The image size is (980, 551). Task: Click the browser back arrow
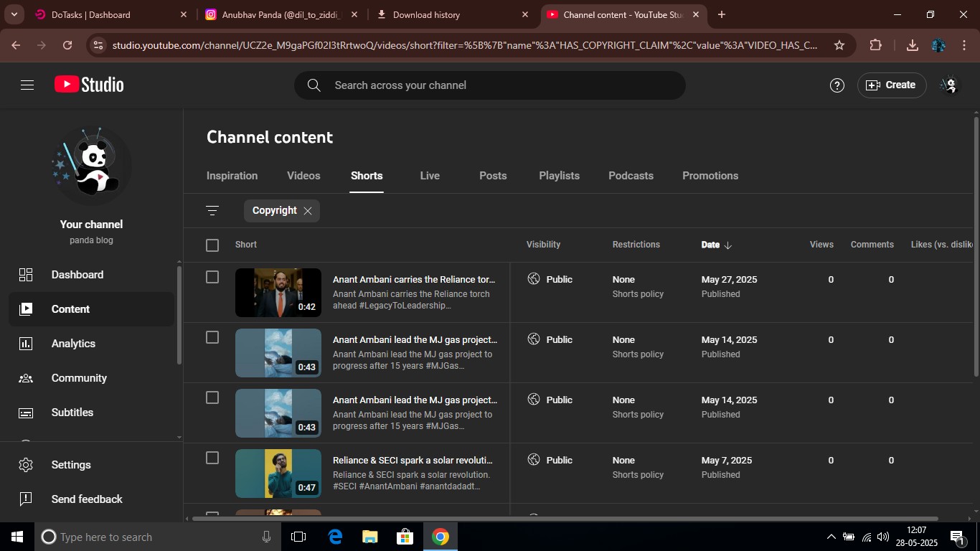tap(16, 45)
